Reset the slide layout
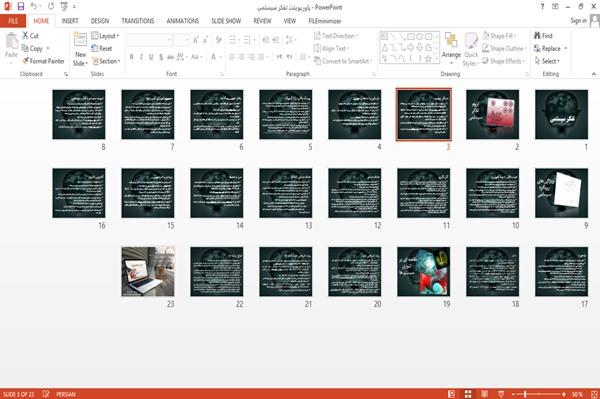Image resolution: width=600 pixels, height=399 pixels. click(102, 48)
